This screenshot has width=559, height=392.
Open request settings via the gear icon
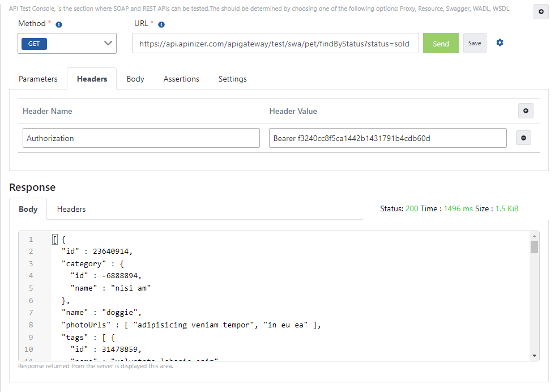tap(500, 43)
